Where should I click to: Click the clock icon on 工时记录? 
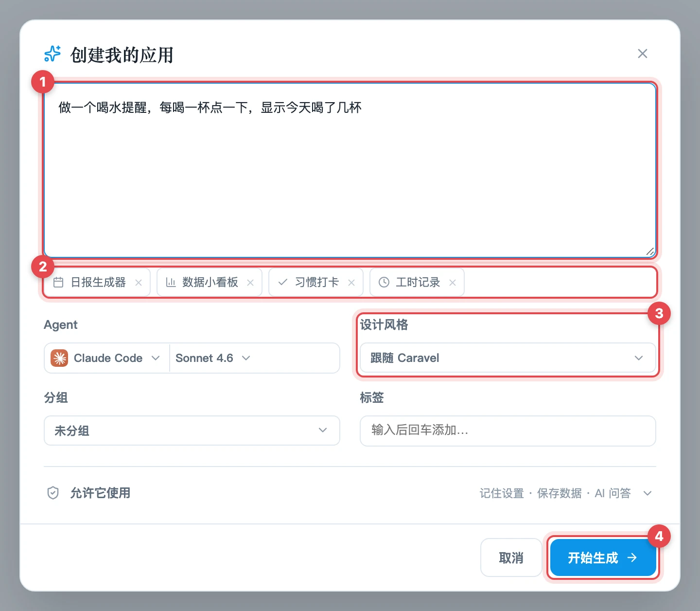[384, 282]
